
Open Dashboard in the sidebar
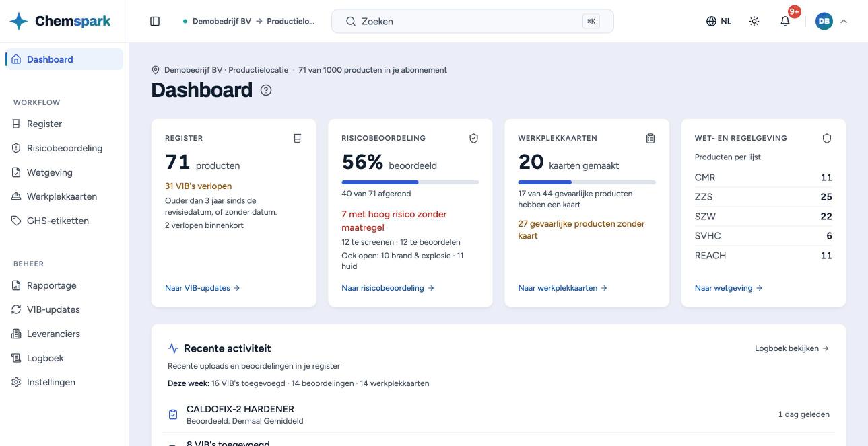[x=64, y=59]
